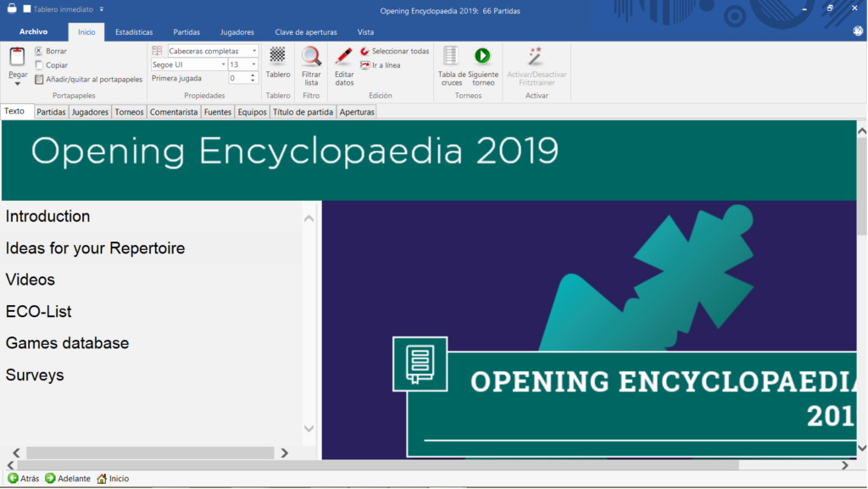Image resolution: width=868 pixels, height=489 pixels.
Task: Click the Adelante green forward arrow
Action: (50, 478)
